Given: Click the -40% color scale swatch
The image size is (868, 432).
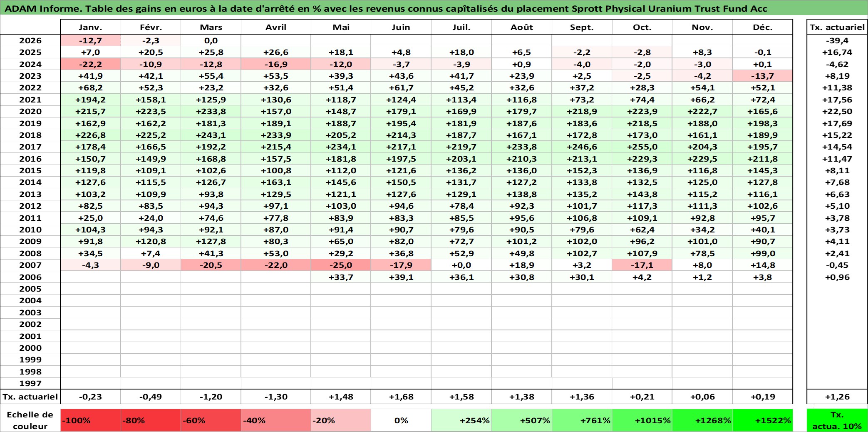Looking at the screenshot, I should (276, 420).
